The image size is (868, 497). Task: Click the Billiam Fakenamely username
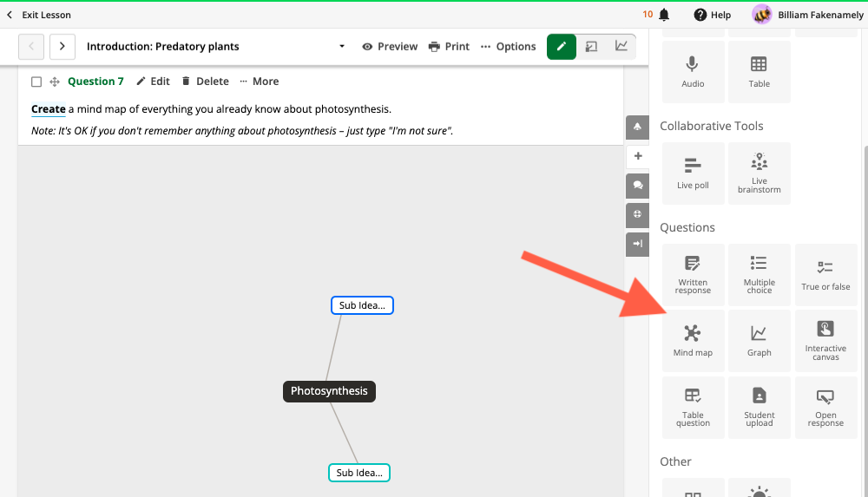click(x=820, y=15)
